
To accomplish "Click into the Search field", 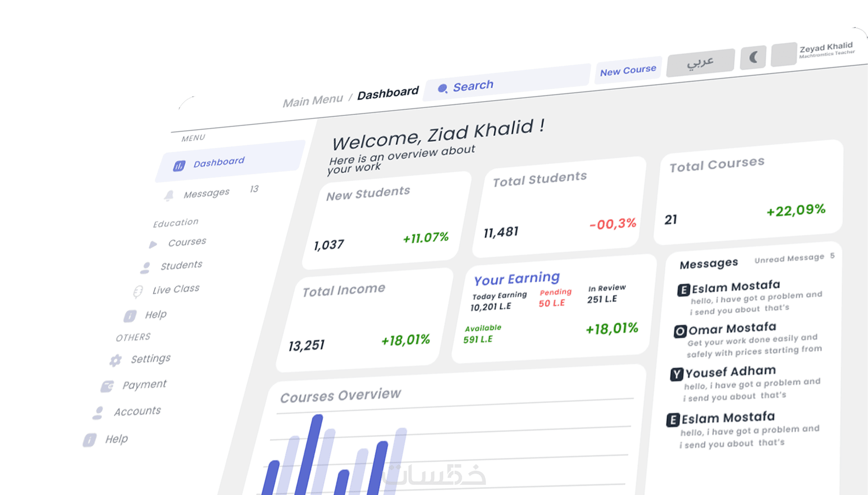I will click(507, 82).
